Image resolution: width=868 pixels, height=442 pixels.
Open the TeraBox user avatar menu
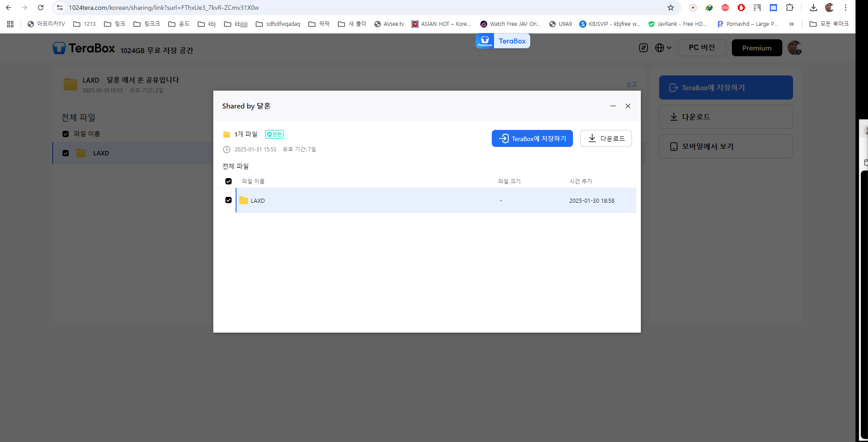pos(794,48)
